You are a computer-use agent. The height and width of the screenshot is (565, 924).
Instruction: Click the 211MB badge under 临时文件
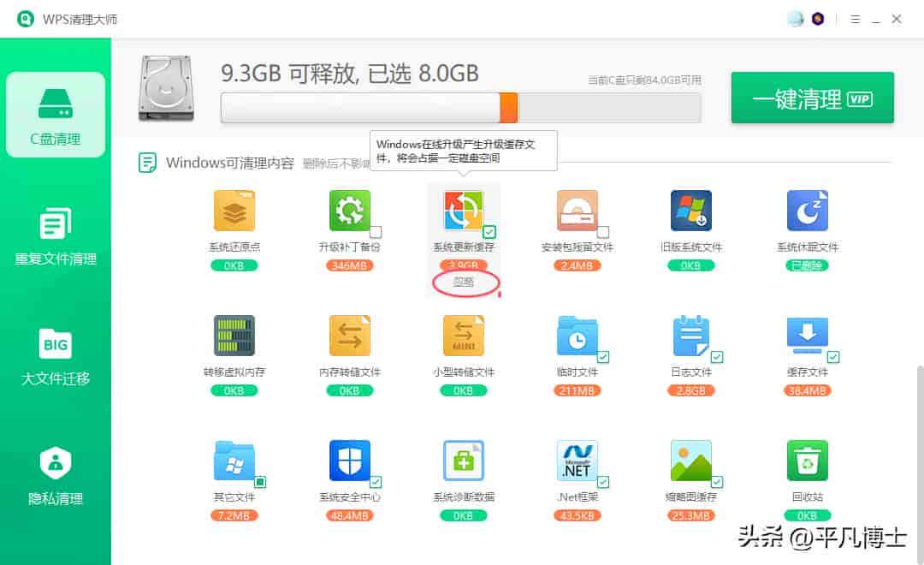(577, 390)
